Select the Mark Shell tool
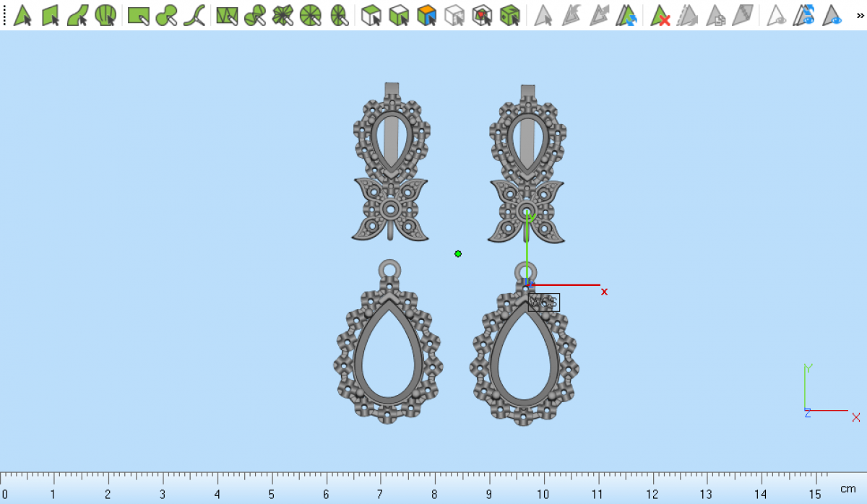Screen dimensions: 867x504 [x=105, y=15]
